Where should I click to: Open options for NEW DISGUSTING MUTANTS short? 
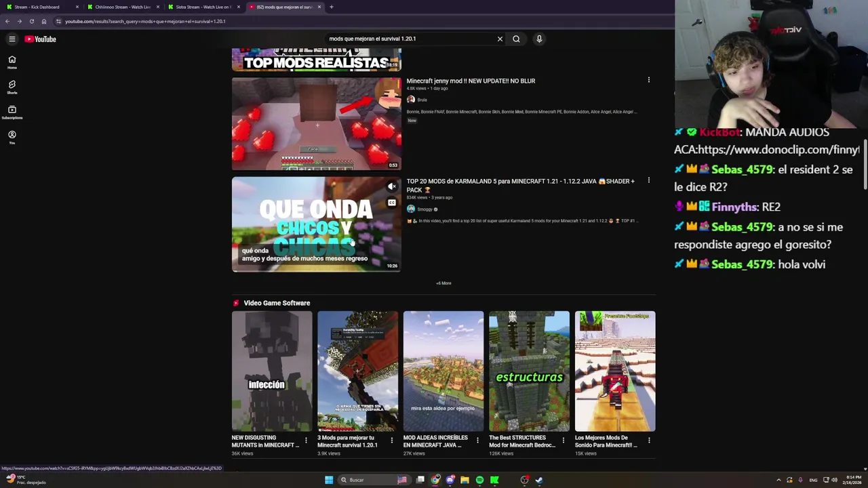tap(306, 441)
